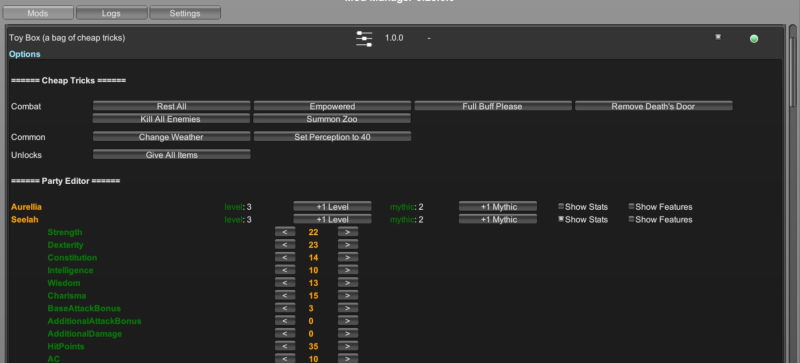Viewport: 800px width, 363px height.
Task: Add +1 Mythic to Seelah
Action: 498,219
